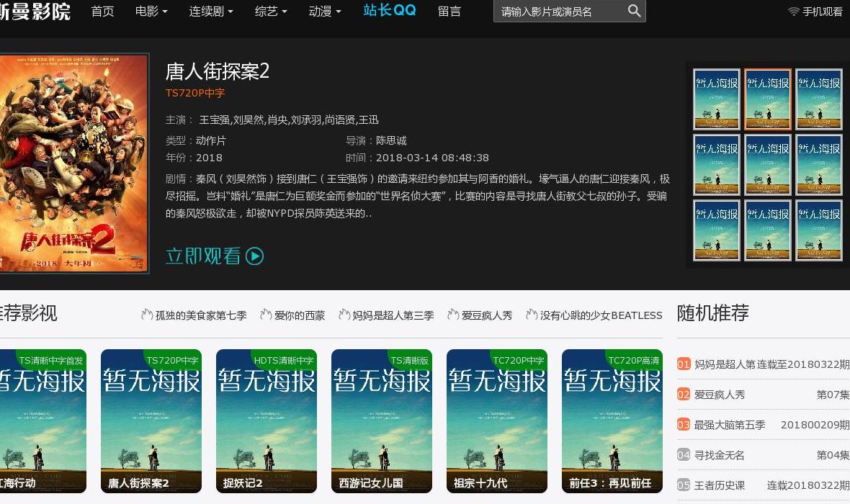The width and height of the screenshot is (850, 504).
Task: Select first thumbnail in slider grid top row
Action: (x=717, y=99)
